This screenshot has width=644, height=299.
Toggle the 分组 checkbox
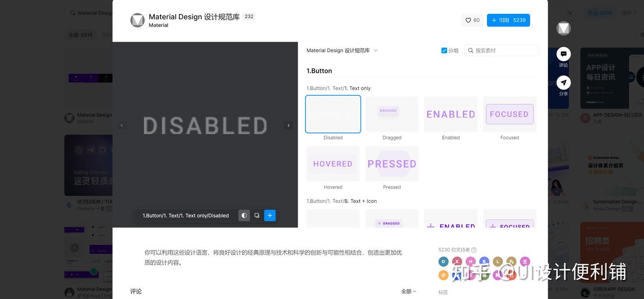click(x=444, y=51)
